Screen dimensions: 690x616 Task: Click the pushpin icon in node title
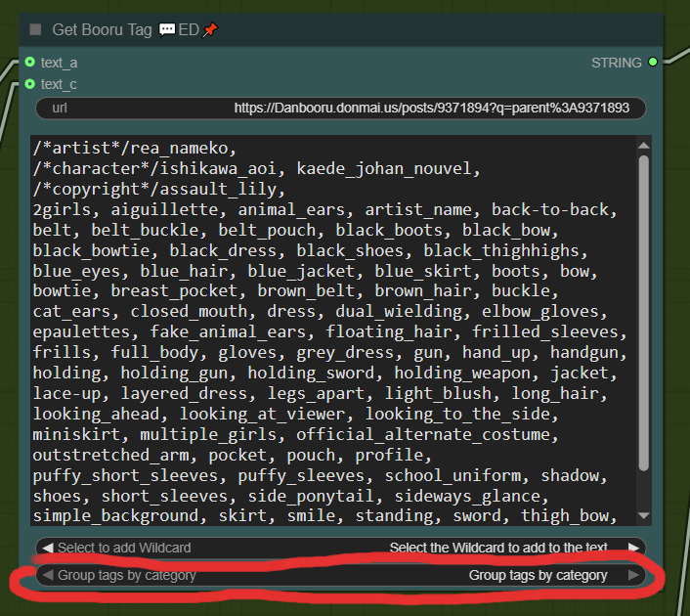click(210, 29)
